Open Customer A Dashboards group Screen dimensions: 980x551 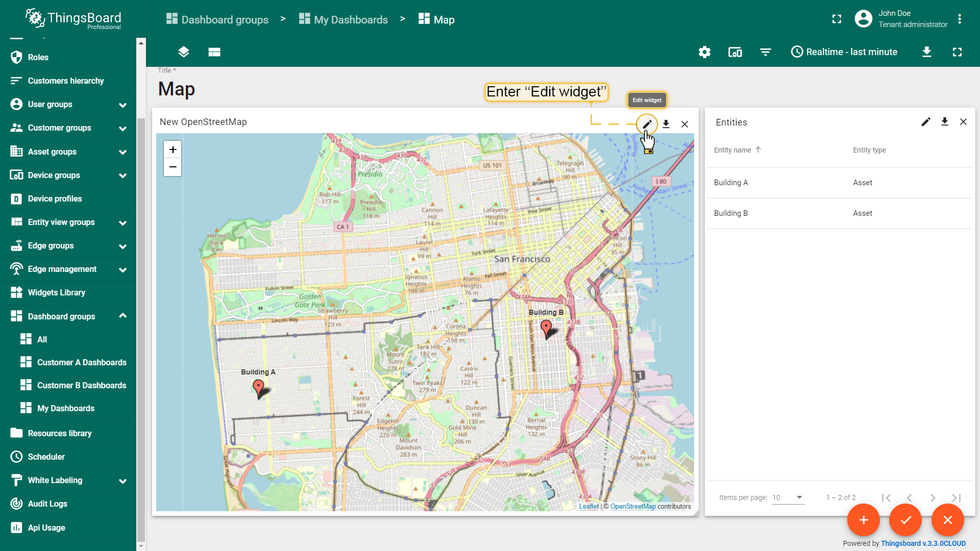point(68,362)
